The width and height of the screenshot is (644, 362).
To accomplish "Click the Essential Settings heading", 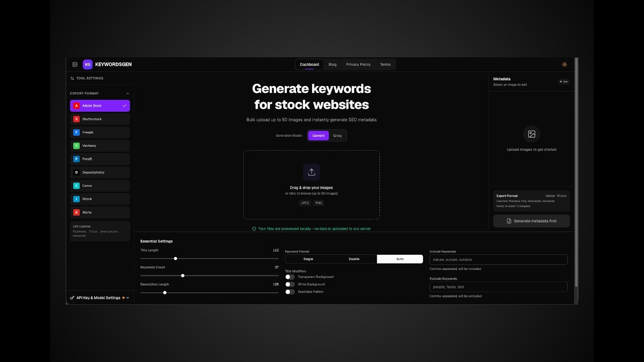I will click(156, 241).
